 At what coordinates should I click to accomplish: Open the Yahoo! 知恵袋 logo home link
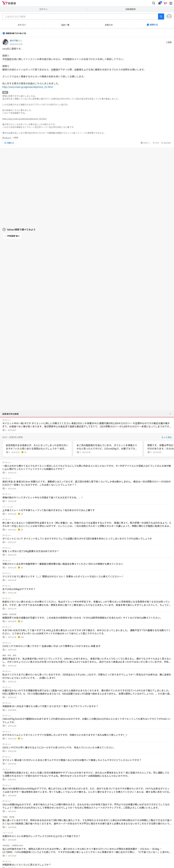9,3
